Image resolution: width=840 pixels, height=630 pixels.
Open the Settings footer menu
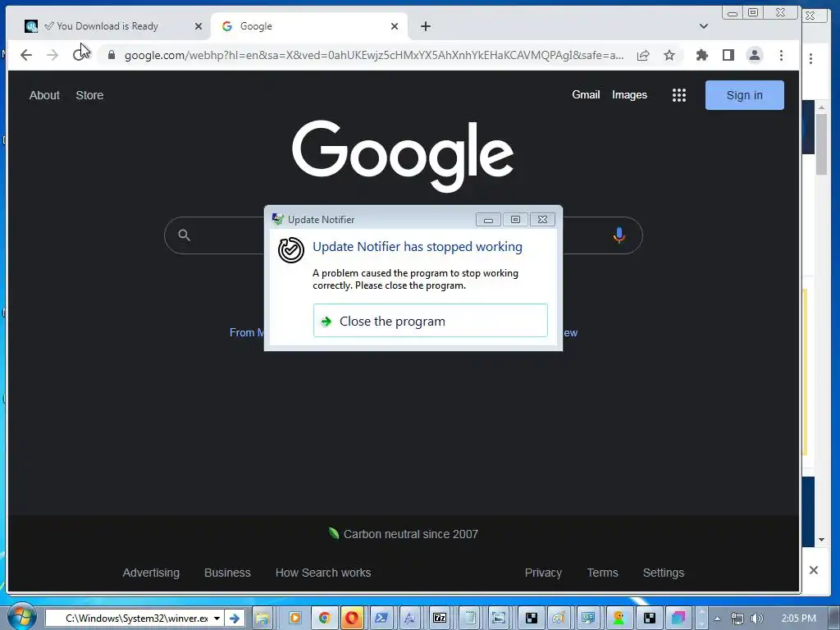pos(663,573)
